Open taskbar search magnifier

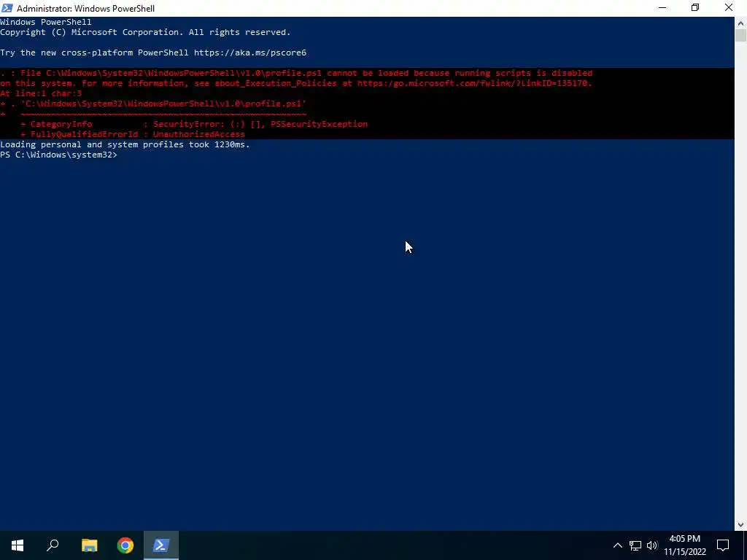53,545
